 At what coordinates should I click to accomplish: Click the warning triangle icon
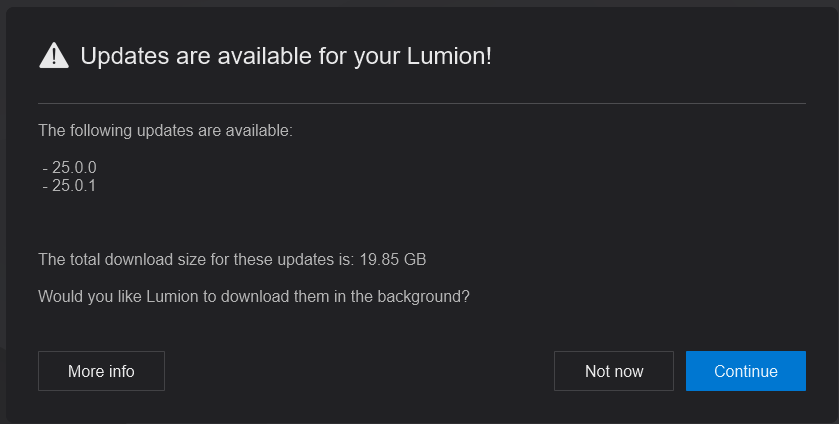coord(54,56)
